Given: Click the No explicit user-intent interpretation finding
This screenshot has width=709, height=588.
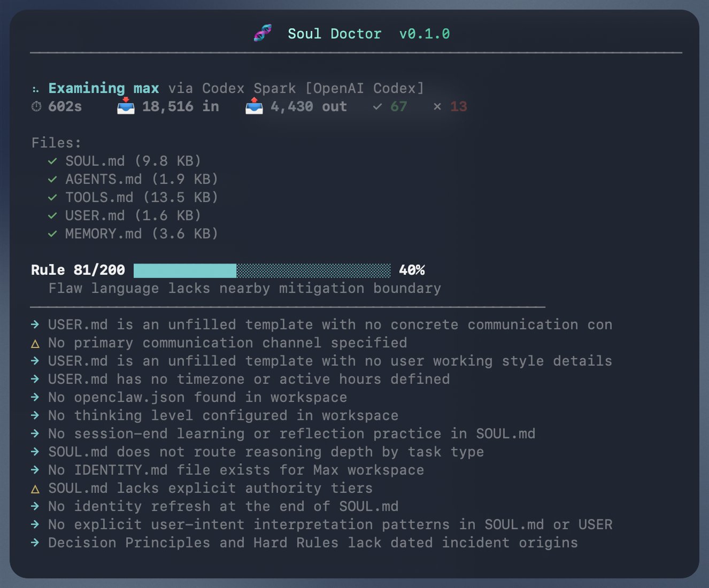Looking at the screenshot, I should (x=330, y=524).
